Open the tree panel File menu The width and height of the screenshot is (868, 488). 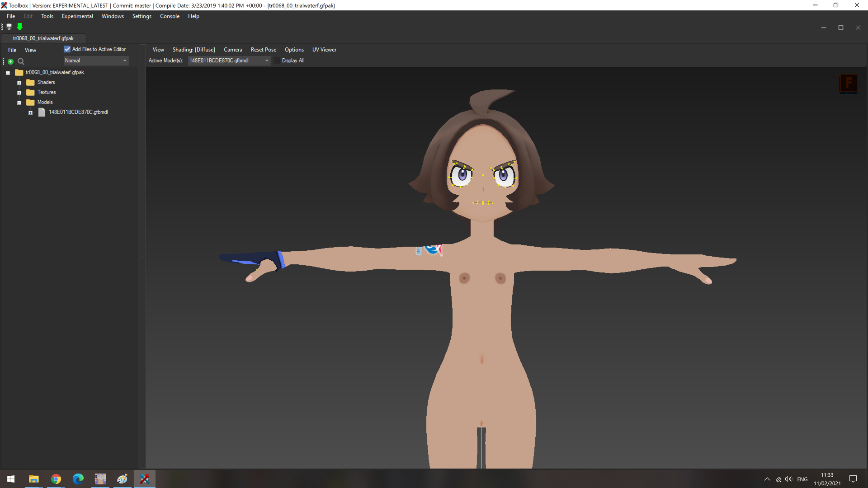12,50
